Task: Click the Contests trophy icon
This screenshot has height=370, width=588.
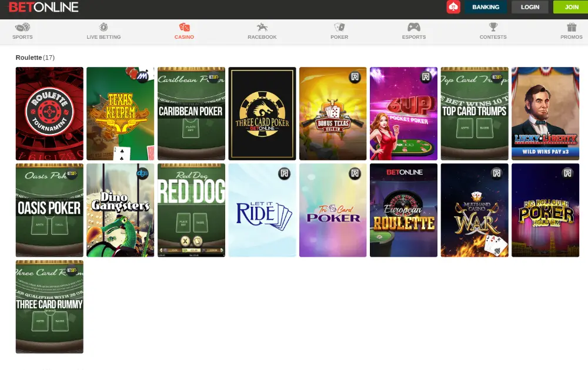Action: 493,27
